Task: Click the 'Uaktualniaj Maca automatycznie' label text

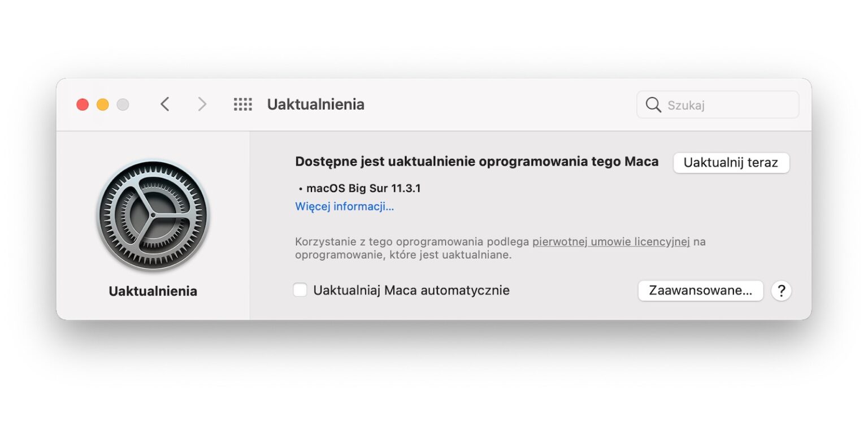Action: pyautogui.click(x=411, y=290)
